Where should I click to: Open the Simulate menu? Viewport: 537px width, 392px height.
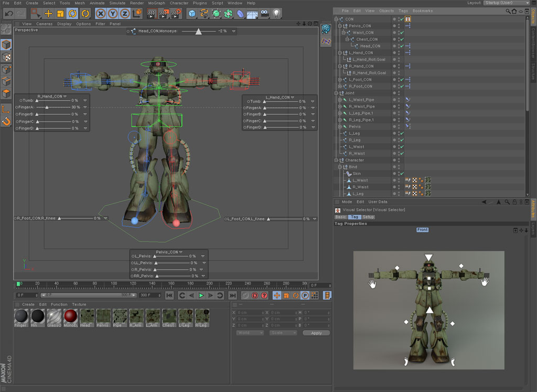pos(117,3)
